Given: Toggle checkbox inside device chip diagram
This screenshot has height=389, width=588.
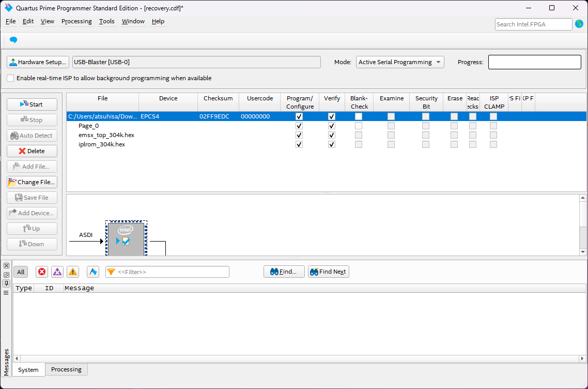Looking at the screenshot, I should pos(126,241).
